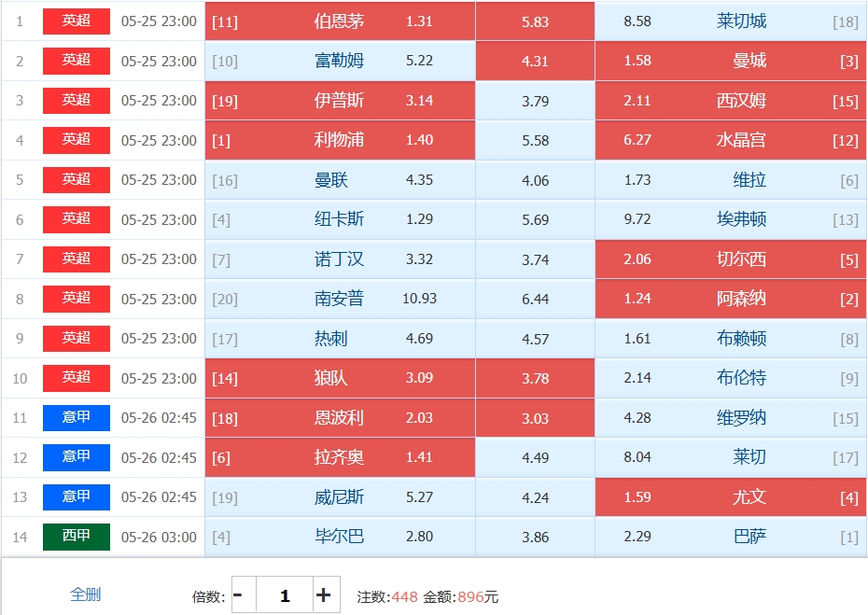Decrease the 倍数 multiplier with minus button
Screen dimensions: 868x615
point(244,595)
